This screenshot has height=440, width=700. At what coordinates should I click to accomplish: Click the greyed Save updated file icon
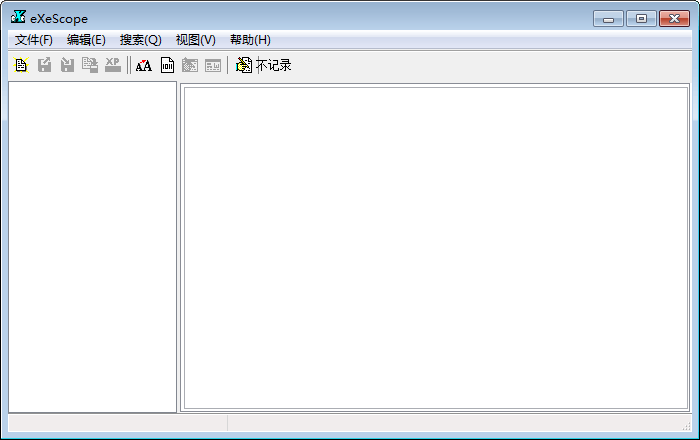tap(90, 65)
